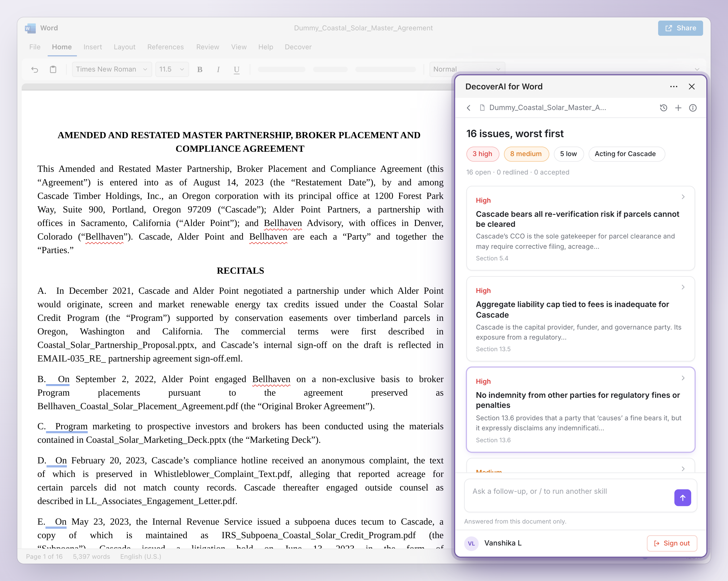This screenshot has height=581, width=728.
Task: Open the Aggregate liability cap issue card
Action: [x=580, y=318]
